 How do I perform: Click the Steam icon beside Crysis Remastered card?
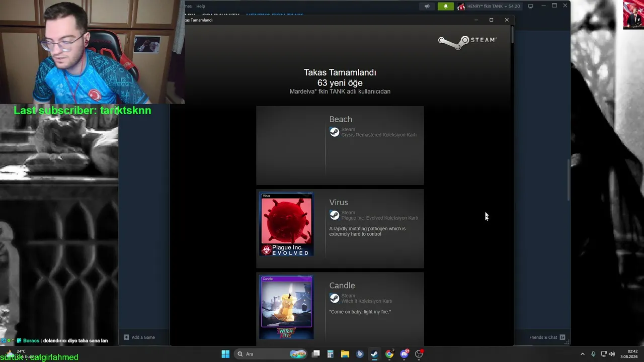pyautogui.click(x=334, y=132)
